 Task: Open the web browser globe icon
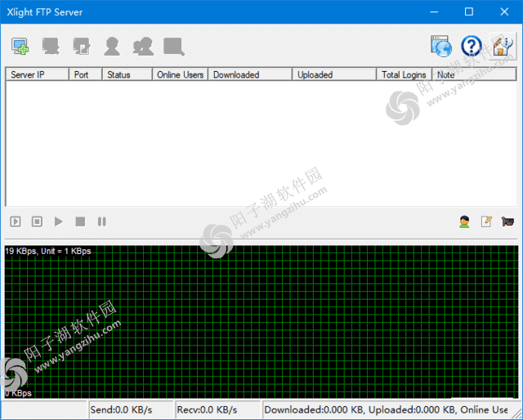pyautogui.click(x=441, y=46)
